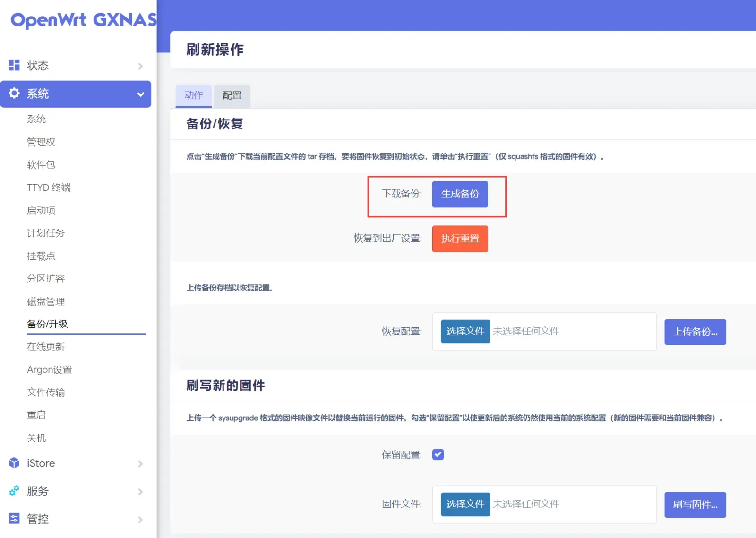Expand the 服务 menu chevron

(x=140, y=492)
